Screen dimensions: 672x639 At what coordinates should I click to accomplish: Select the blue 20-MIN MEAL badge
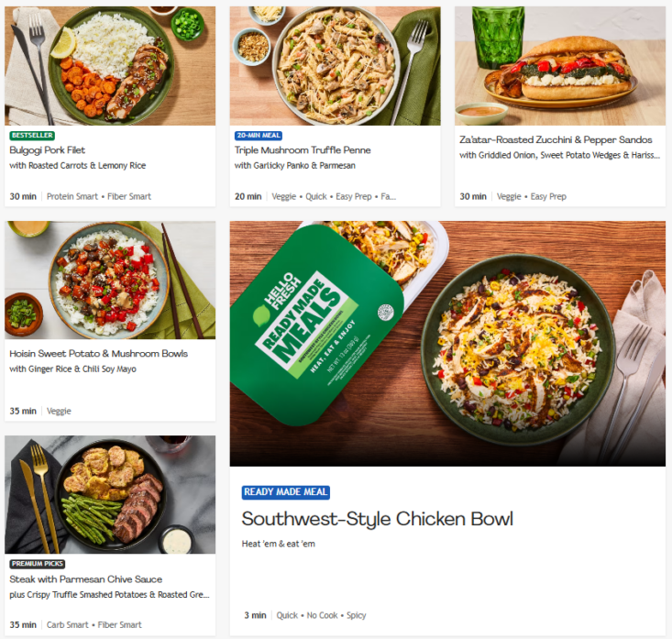259,136
